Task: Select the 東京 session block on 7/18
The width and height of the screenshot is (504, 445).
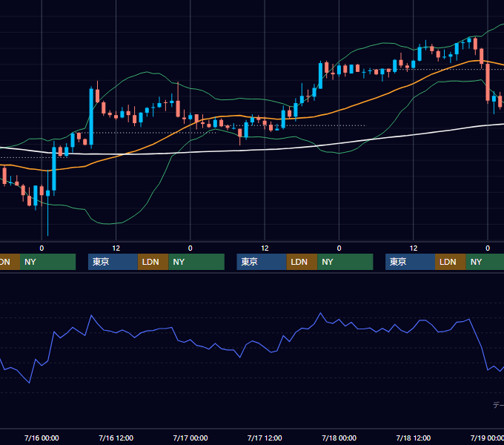Action: 410,262
